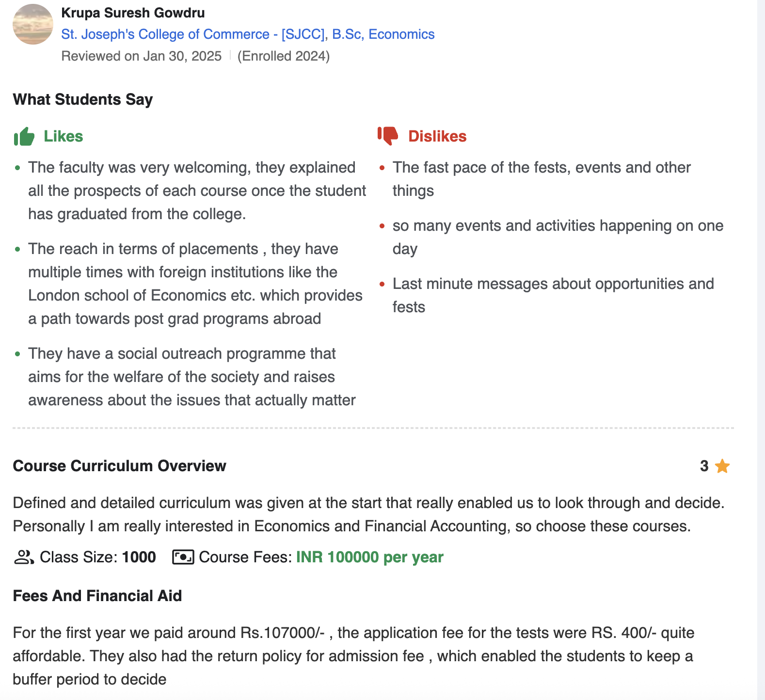Viewport: 765px width, 700px height.
Task: Click the 3-star rating value control
Action: pyautogui.click(x=704, y=466)
